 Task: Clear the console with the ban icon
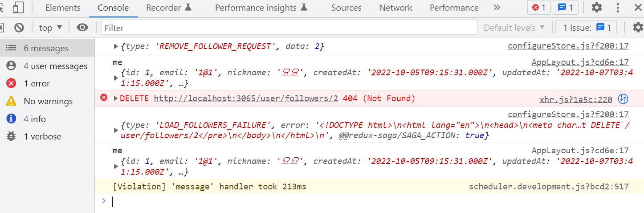point(19,28)
